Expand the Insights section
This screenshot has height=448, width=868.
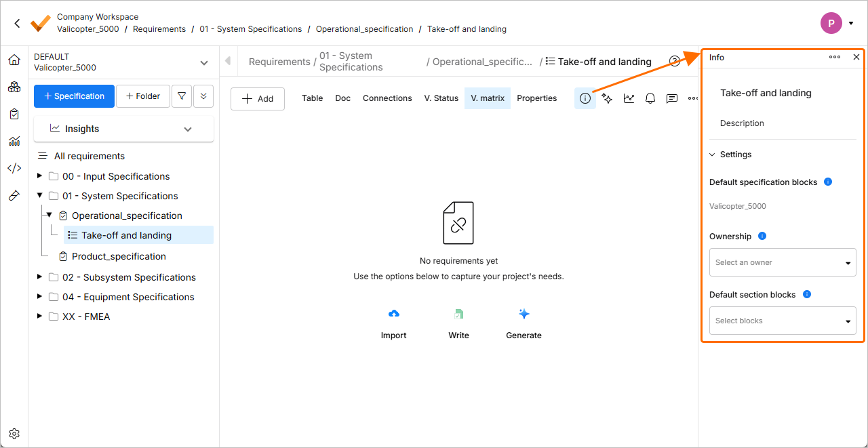123,129
